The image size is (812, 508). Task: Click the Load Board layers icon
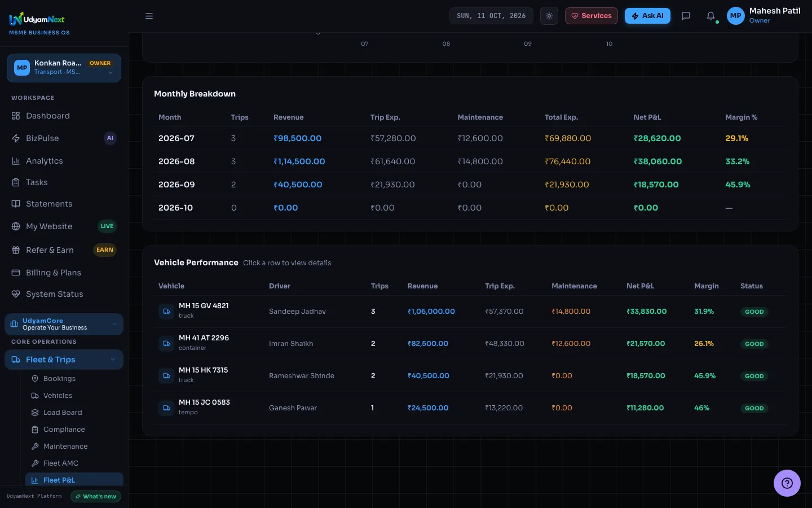click(x=35, y=413)
